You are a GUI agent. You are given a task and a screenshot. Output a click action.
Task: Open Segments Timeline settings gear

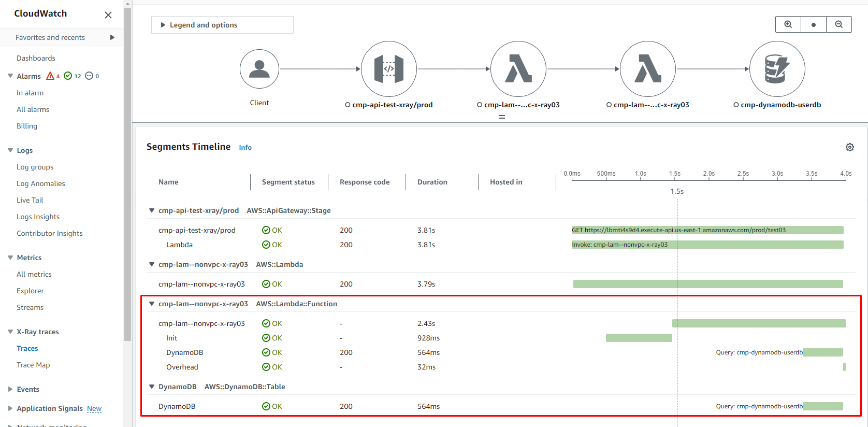pyautogui.click(x=849, y=147)
